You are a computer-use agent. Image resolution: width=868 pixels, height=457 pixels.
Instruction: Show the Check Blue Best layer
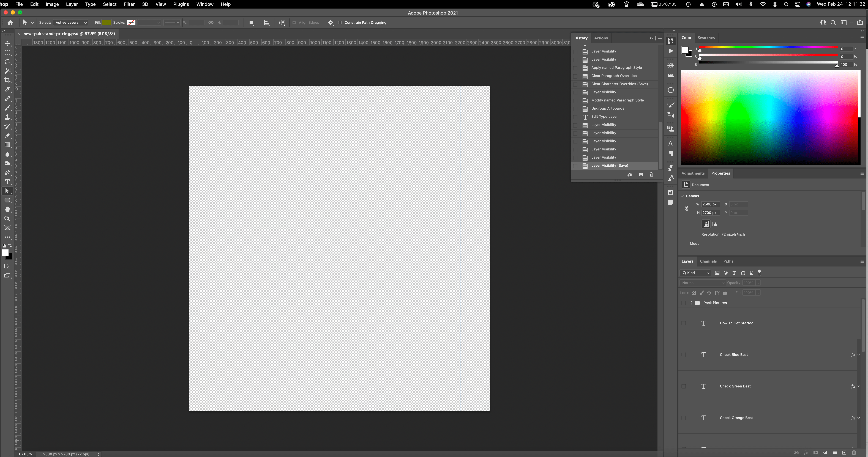click(684, 355)
